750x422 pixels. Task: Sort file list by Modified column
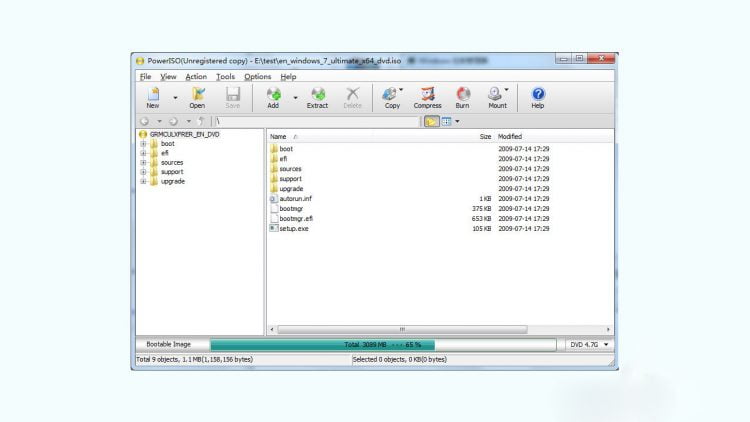click(x=509, y=137)
